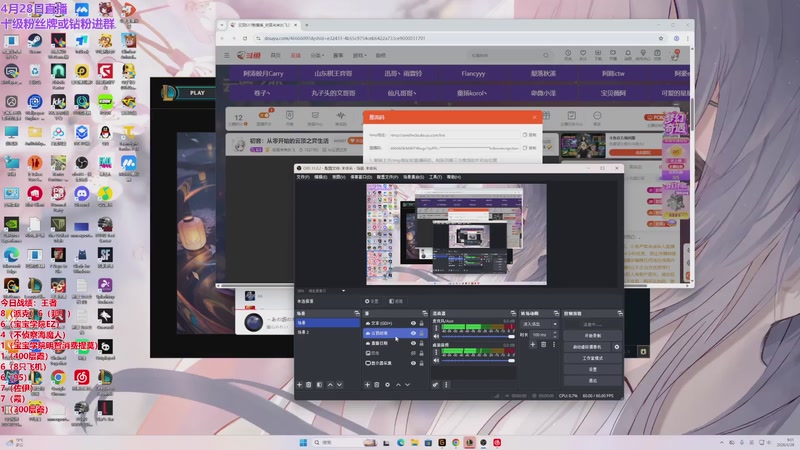Pop out the Scenes dock panel
The image size is (800, 450).
[x=357, y=313]
